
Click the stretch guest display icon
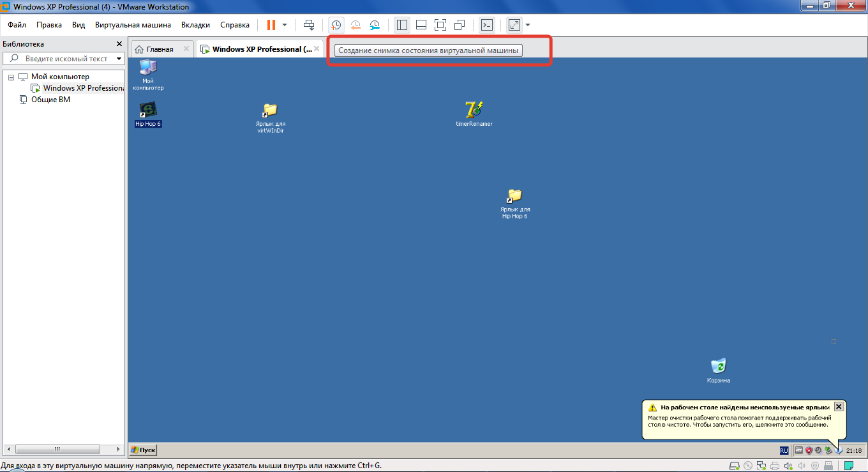click(514, 25)
